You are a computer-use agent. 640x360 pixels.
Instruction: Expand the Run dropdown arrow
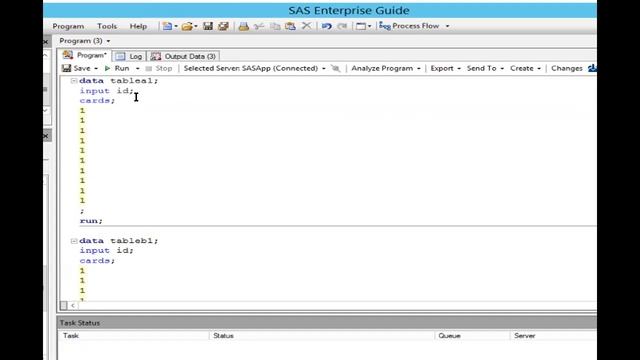pyautogui.click(x=138, y=69)
